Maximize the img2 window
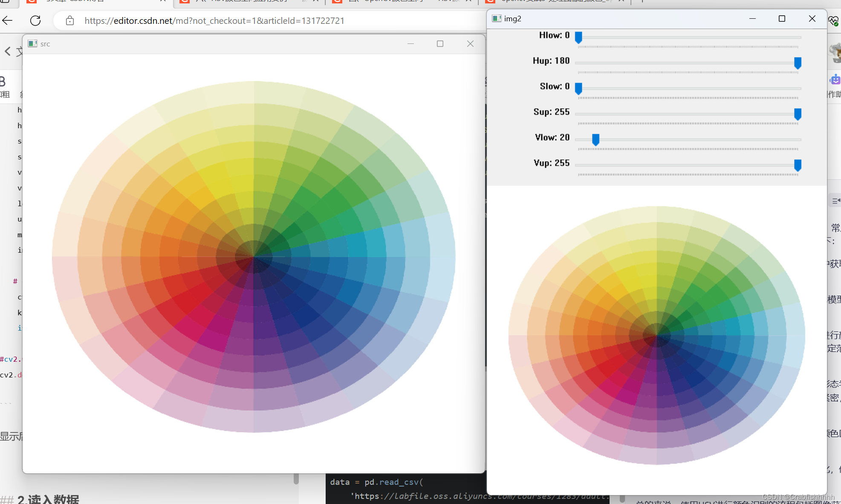The image size is (841, 504). [782, 19]
